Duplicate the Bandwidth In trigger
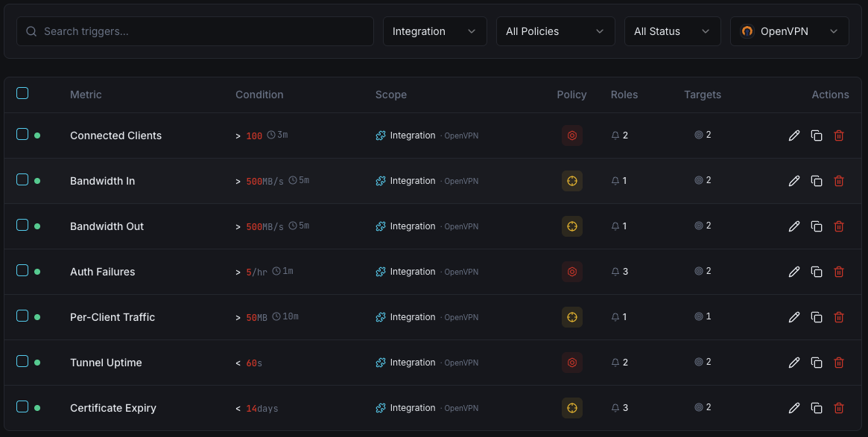Viewport: 868px width, 437px height. [x=816, y=181]
